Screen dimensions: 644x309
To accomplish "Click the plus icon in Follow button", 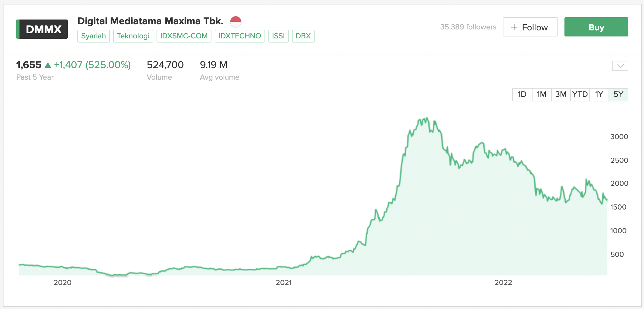I will pos(514,27).
